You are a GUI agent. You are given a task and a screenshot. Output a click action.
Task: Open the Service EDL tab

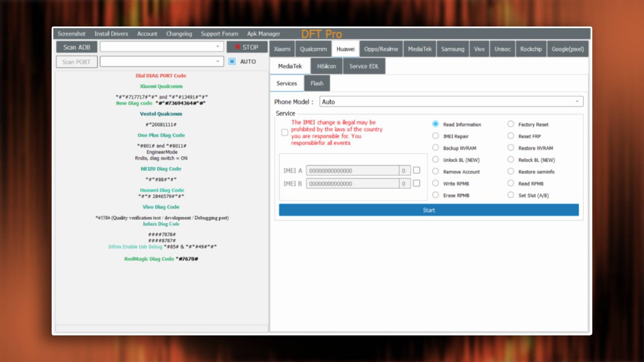[x=363, y=66]
